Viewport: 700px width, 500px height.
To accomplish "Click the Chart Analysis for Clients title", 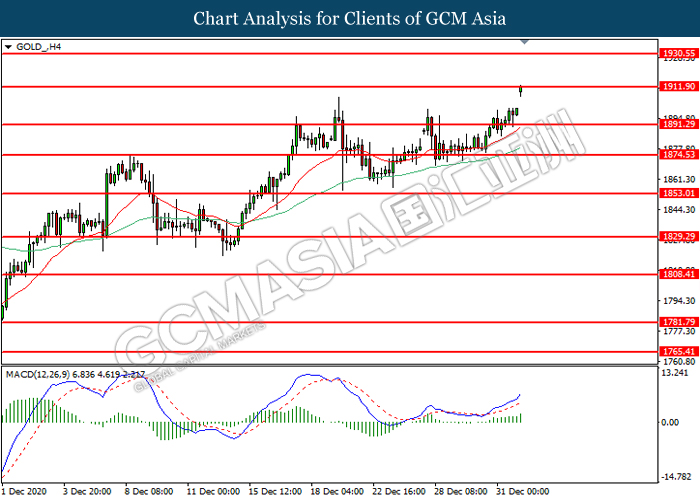I will click(350, 18).
